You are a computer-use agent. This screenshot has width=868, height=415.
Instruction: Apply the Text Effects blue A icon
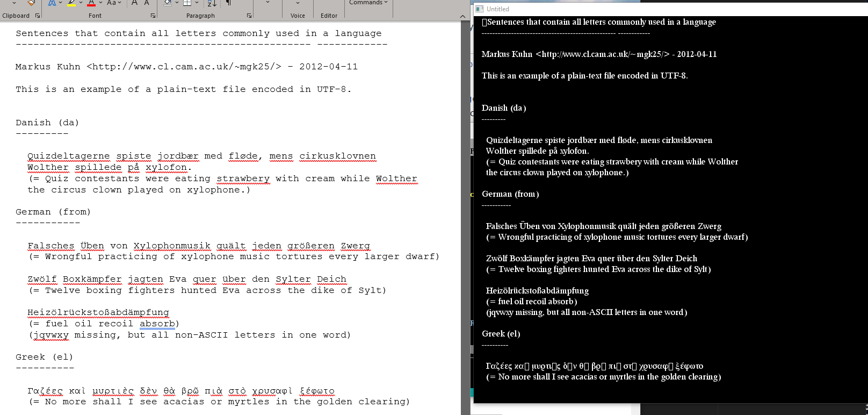(52, 3)
